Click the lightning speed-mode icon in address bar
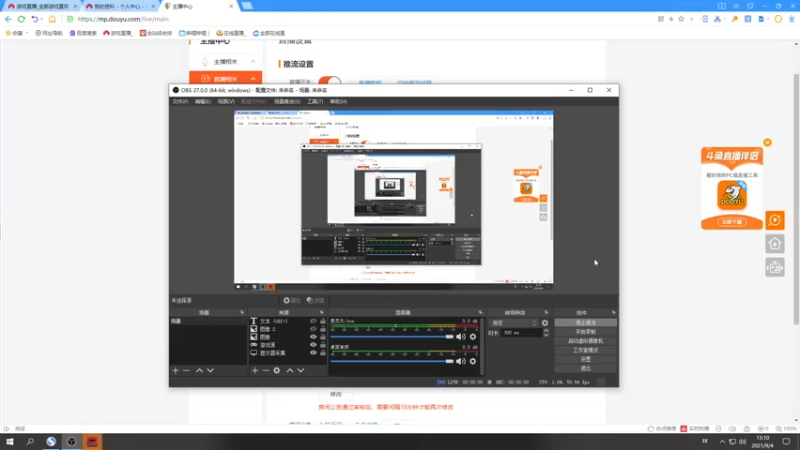The image size is (800, 450). (x=671, y=19)
